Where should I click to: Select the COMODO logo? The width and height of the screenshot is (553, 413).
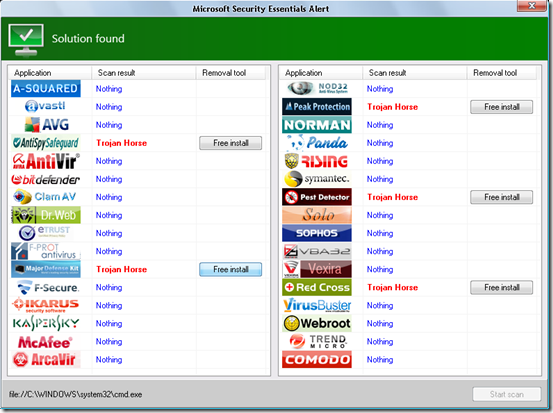pyautogui.click(x=317, y=359)
